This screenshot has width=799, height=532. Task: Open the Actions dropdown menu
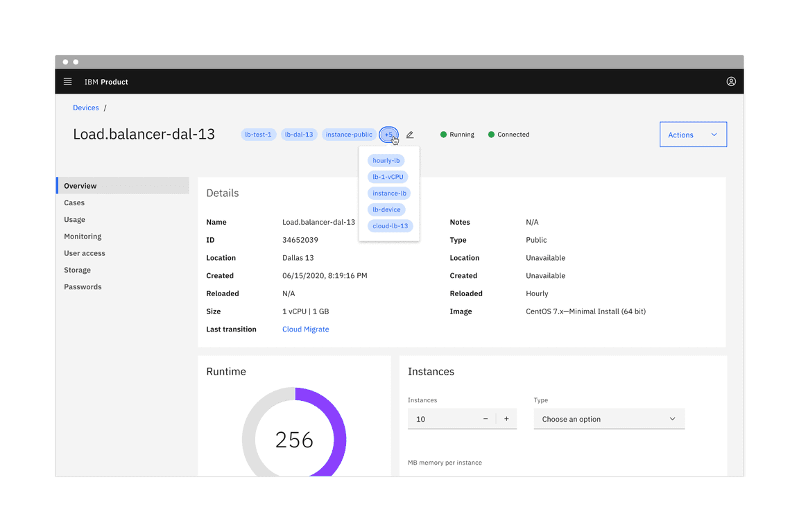point(693,134)
